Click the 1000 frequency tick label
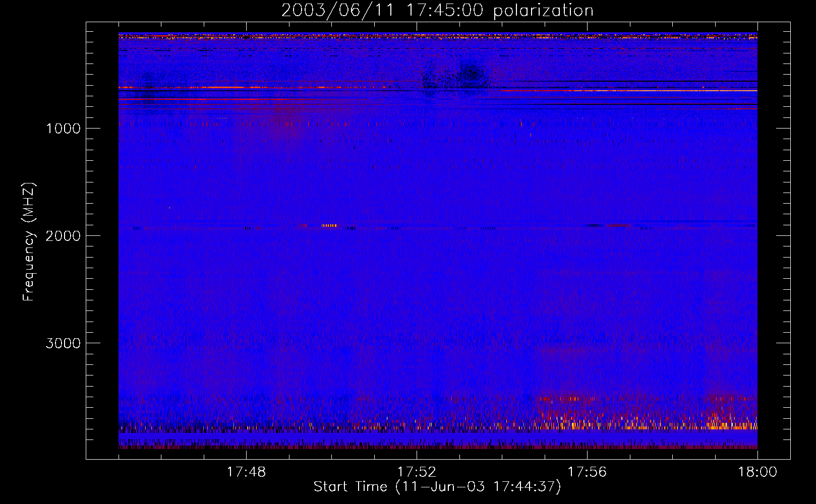Viewport: 816px width, 504px height. 63,129
